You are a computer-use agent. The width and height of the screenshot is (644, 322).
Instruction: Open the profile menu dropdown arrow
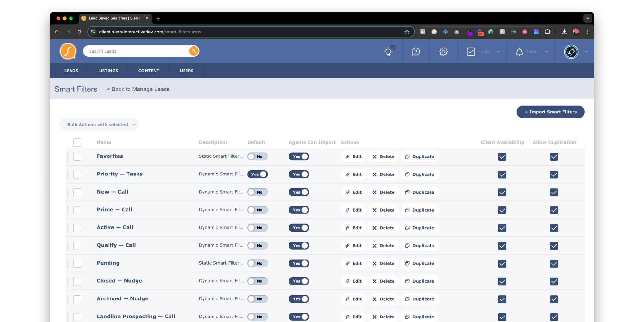pyautogui.click(x=586, y=52)
